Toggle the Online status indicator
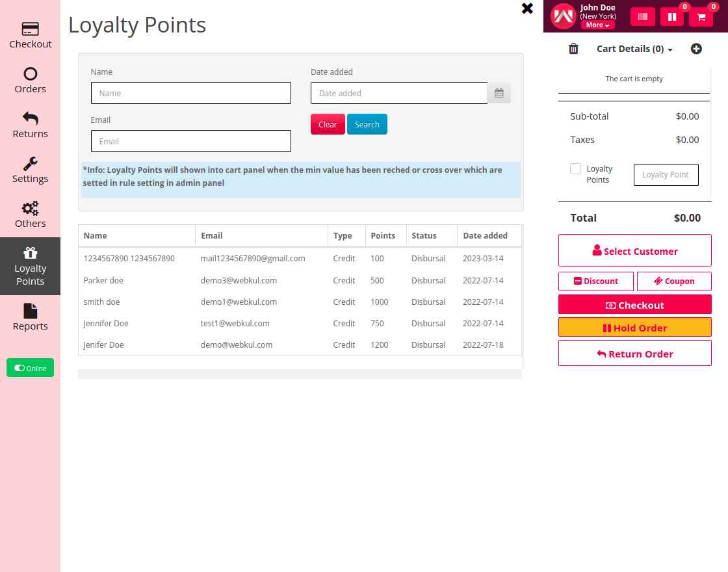Screen dimensions: 728x572 [x=30, y=368]
